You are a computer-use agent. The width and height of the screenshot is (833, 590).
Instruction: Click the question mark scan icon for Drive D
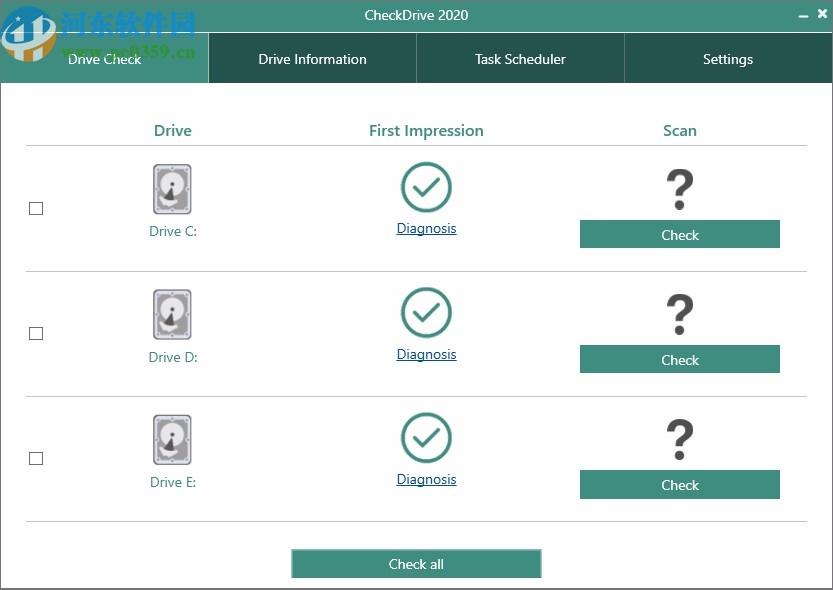click(x=680, y=313)
